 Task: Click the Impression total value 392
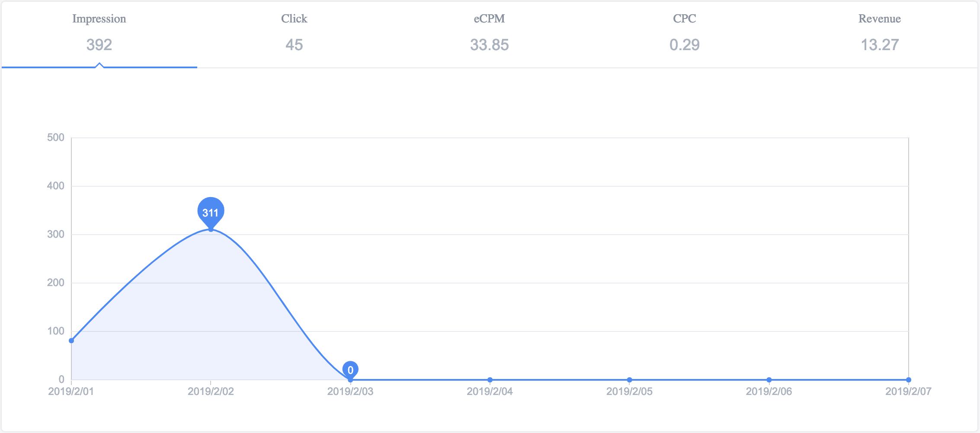99,45
